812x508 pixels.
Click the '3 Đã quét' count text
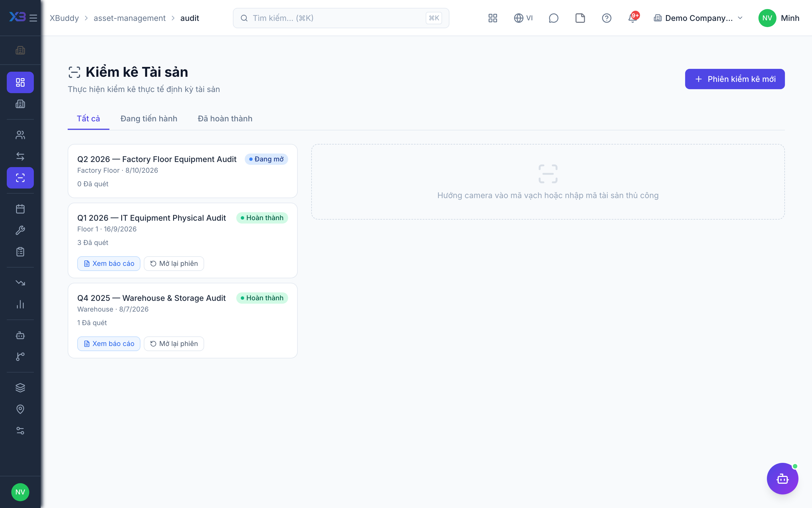92,243
